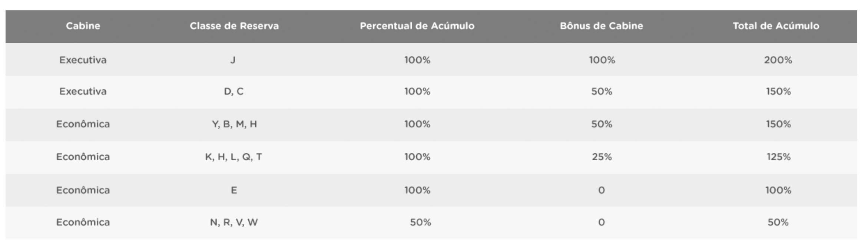Click the Cabine column header
This screenshot has height=245, width=868.
[x=83, y=26]
